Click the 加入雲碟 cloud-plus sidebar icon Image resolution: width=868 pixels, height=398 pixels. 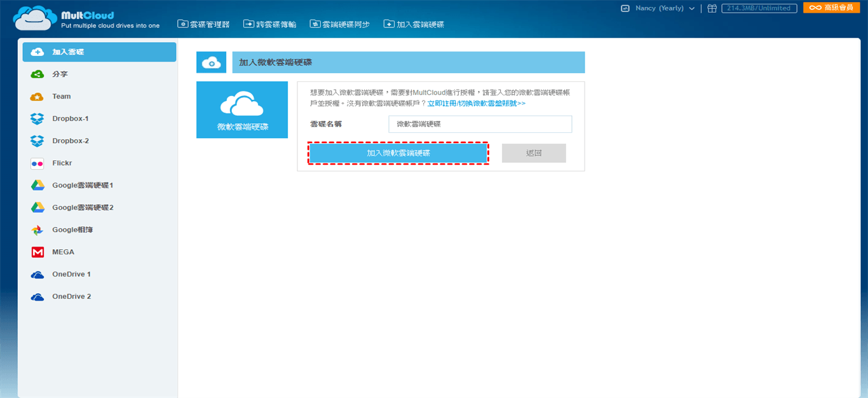tap(37, 52)
